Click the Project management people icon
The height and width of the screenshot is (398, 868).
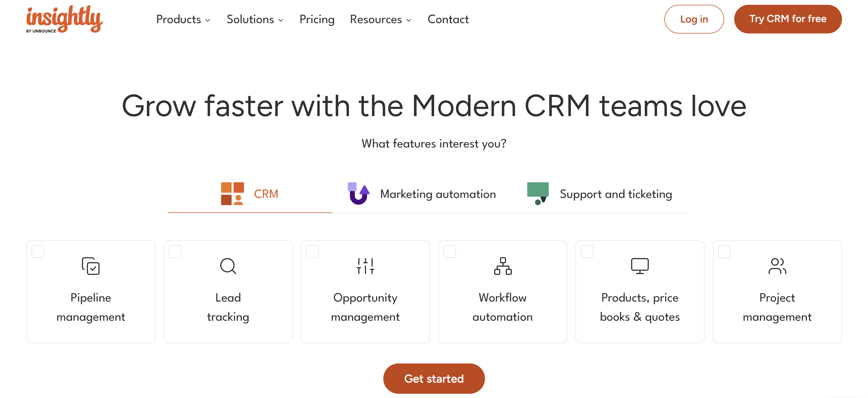pos(777,266)
